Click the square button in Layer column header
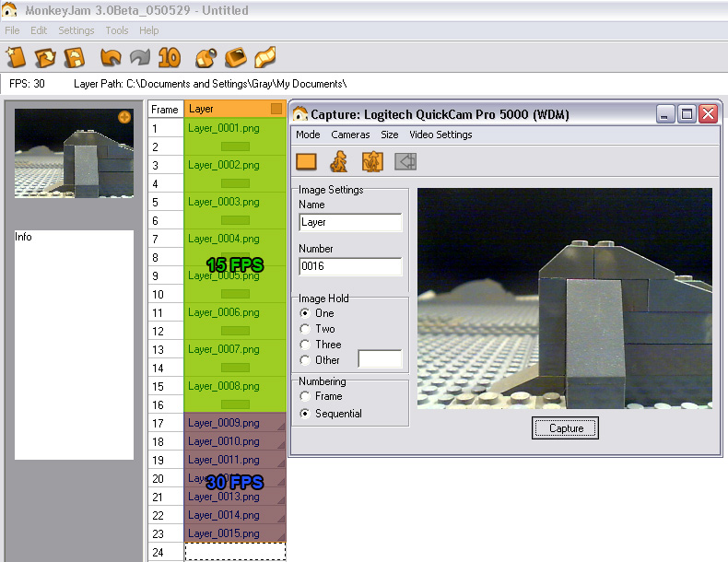Image resolution: width=728 pixels, height=562 pixels. [276, 110]
